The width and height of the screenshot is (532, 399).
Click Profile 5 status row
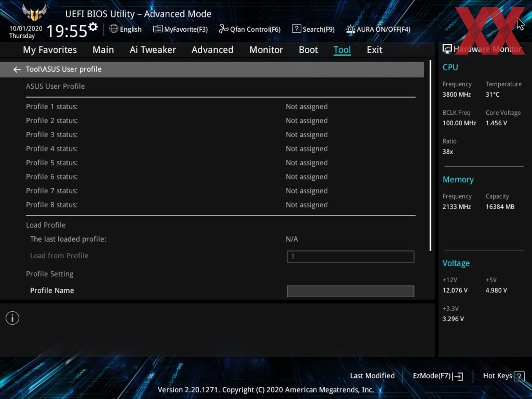[221, 163]
